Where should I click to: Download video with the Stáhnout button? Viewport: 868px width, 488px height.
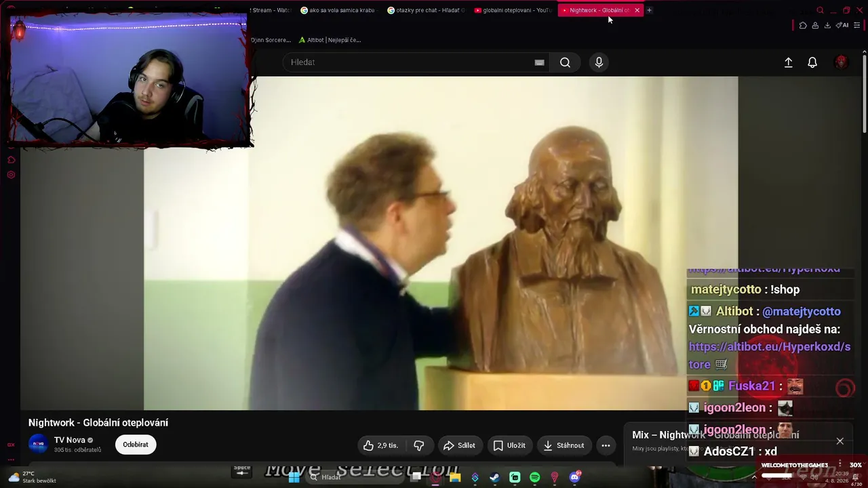pos(564,445)
